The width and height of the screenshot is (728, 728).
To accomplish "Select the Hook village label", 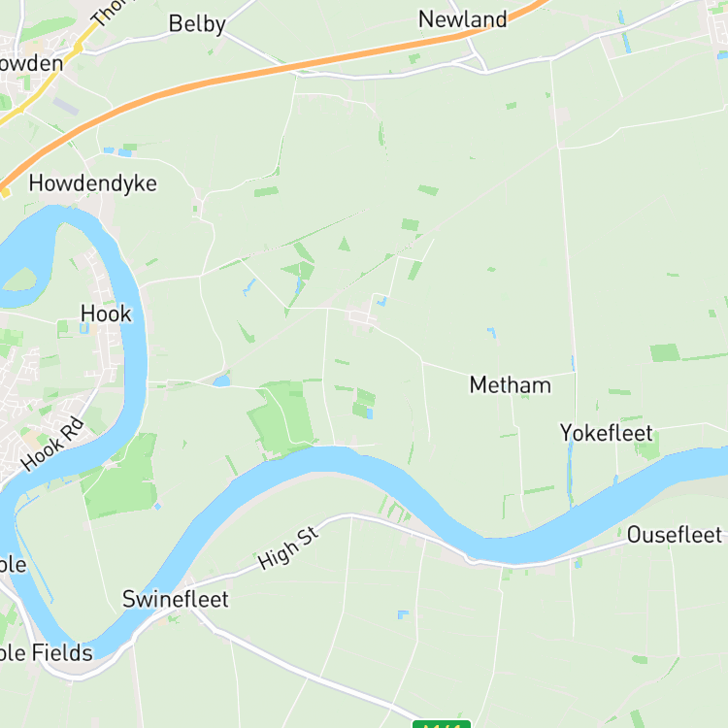I will pos(107,314).
